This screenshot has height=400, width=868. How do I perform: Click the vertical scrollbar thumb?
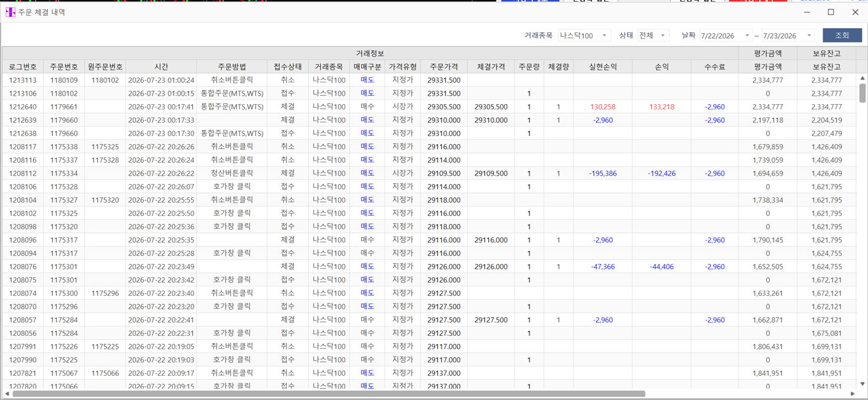pyautogui.click(x=862, y=93)
